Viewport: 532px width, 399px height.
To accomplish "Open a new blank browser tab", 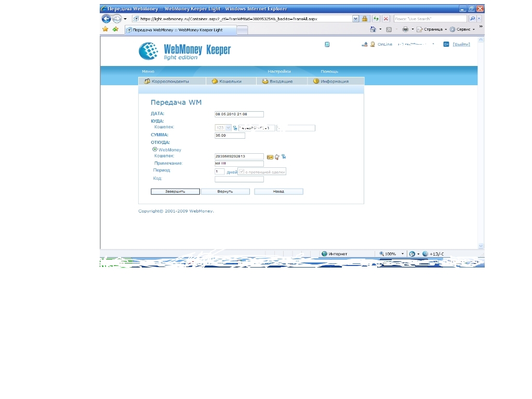I will (242, 30).
